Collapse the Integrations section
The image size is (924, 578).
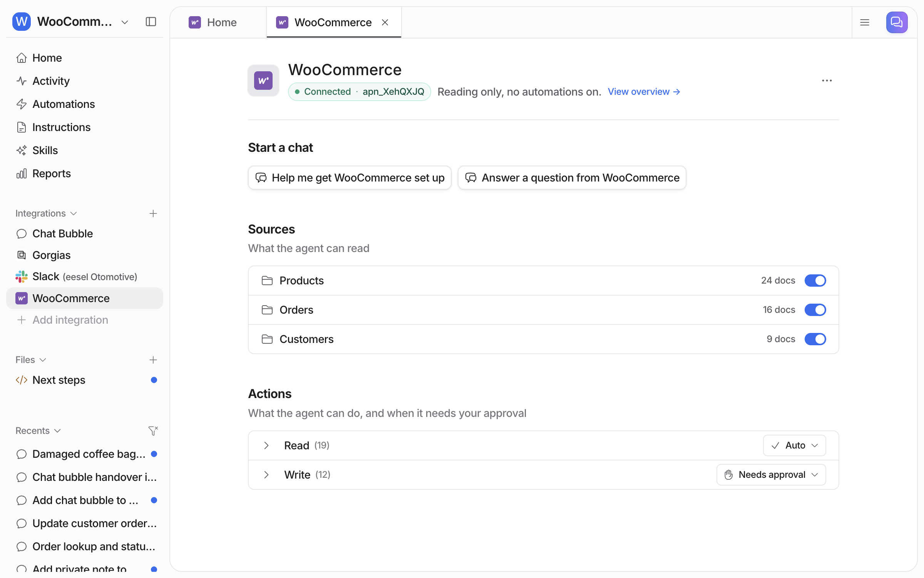[46, 213]
